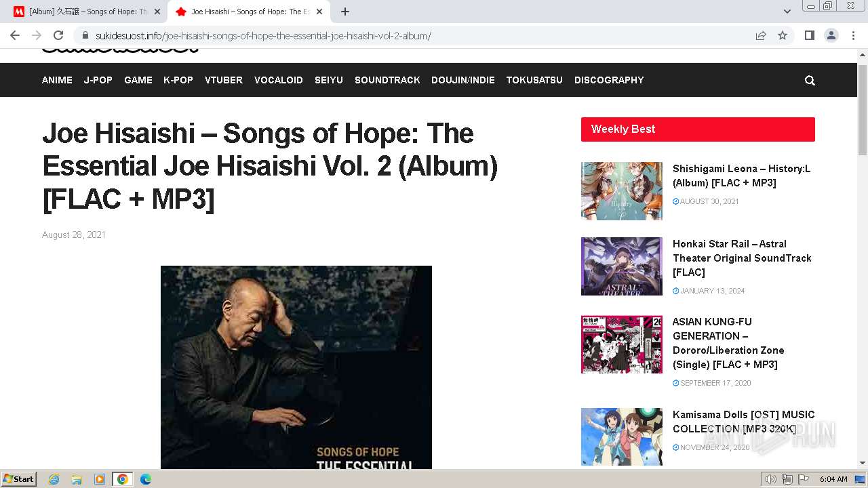Open the Honkai Star Rail Astral Theater link
The height and width of the screenshot is (488, 868).
click(x=742, y=258)
